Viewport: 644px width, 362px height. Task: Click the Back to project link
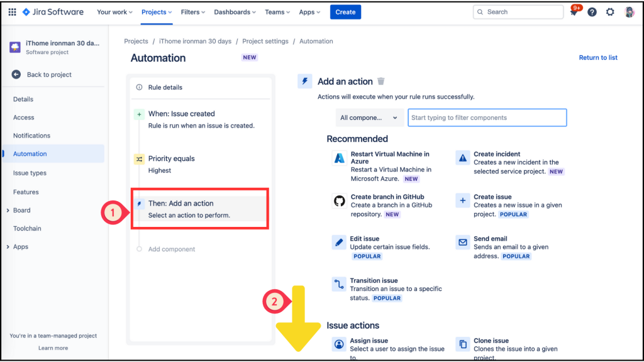[49, 75]
